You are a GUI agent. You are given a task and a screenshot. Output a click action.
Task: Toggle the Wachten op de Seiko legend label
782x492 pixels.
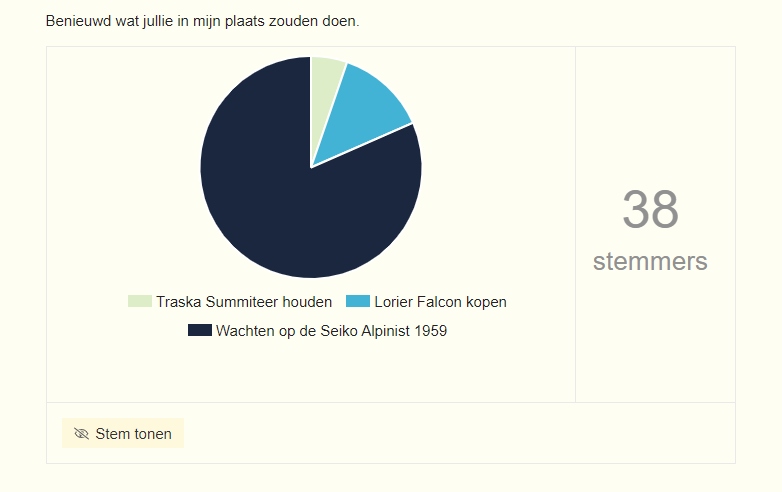pyautogui.click(x=330, y=331)
